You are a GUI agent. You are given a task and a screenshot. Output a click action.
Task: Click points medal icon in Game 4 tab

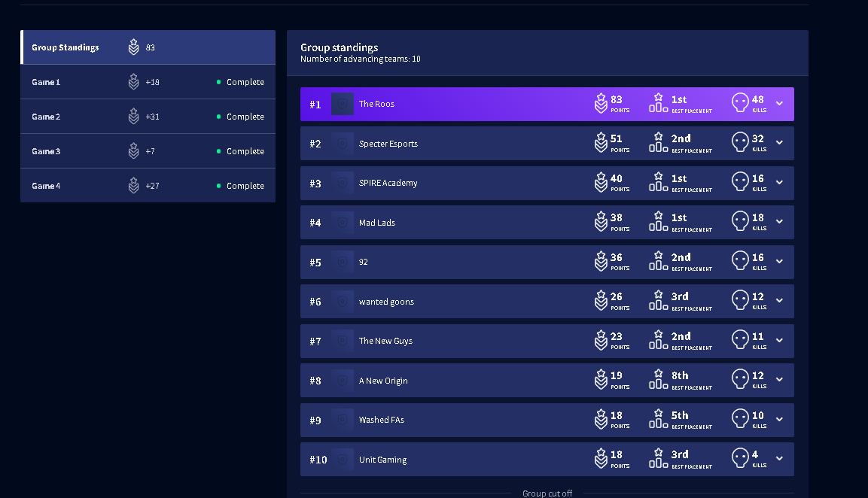133,185
